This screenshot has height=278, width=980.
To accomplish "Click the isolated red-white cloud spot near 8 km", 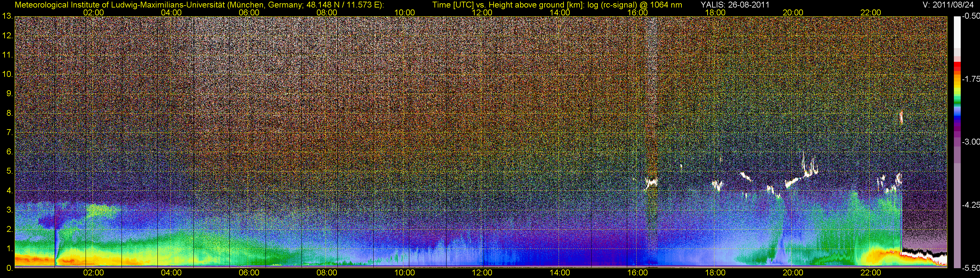I will coord(901,117).
